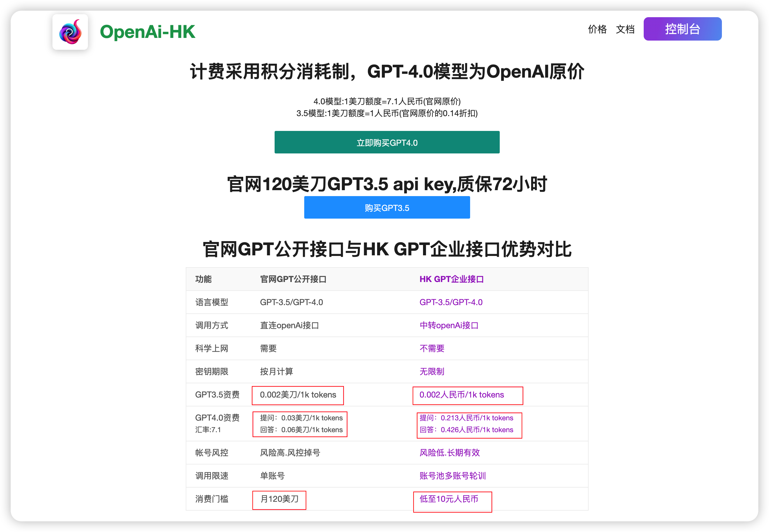Click the 调用方式 row label
The width and height of the screenshot is (769, 532).
212,325
